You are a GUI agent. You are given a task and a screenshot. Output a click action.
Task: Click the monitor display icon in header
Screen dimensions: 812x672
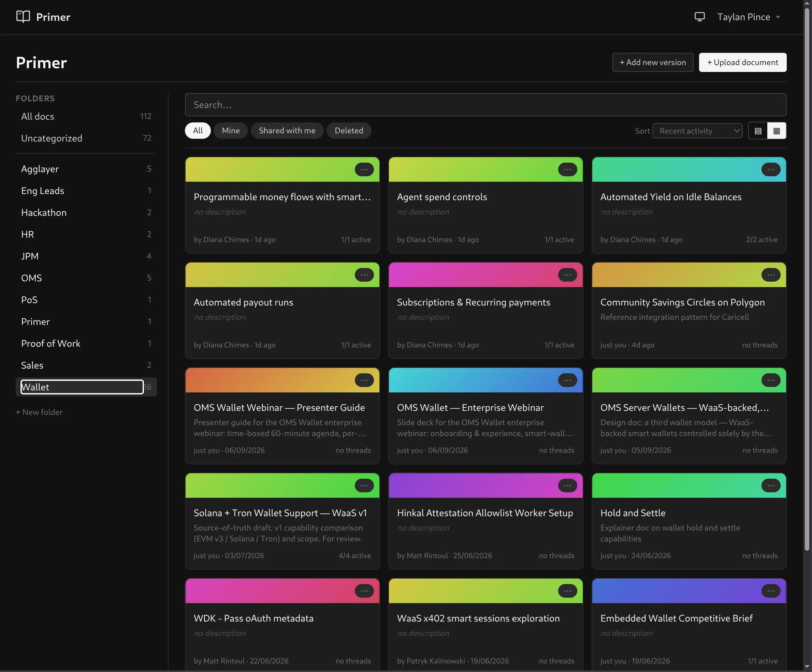coord(699,17)
